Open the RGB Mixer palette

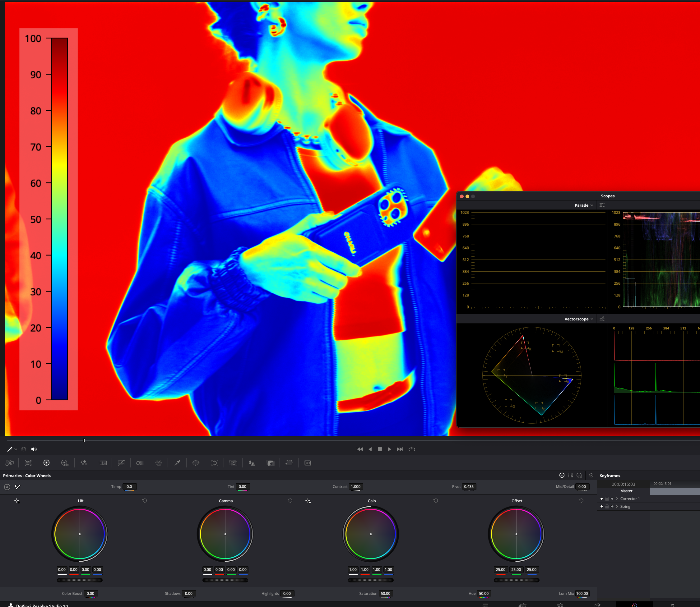point(84,463)
